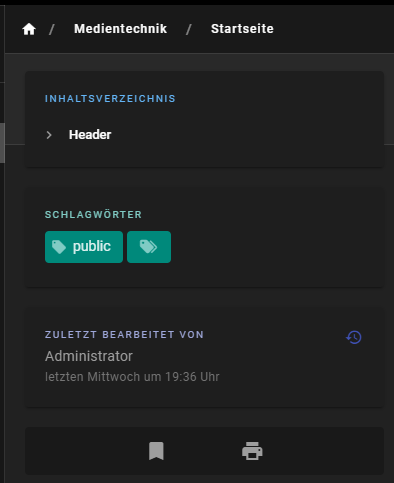The height and width of the screenshot is (483, 394).
Task: Click the Schlagwörter heading
Action: [93, 214]
